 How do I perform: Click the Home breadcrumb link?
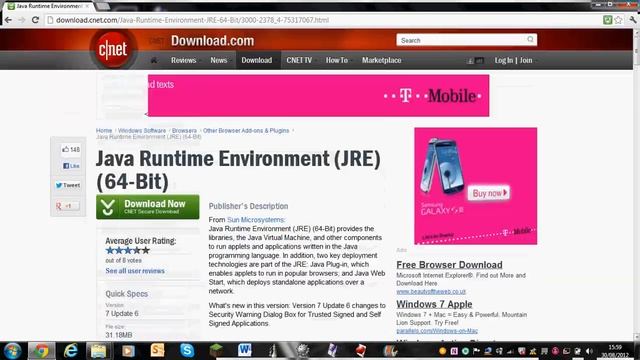pos(104,131)
